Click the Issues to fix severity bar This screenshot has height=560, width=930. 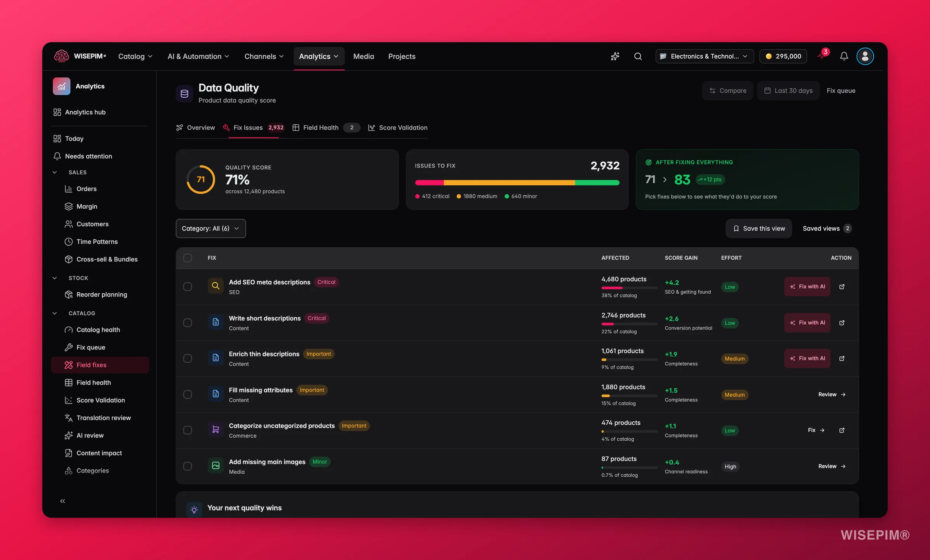pyautogui.click(x=517, y=183)
